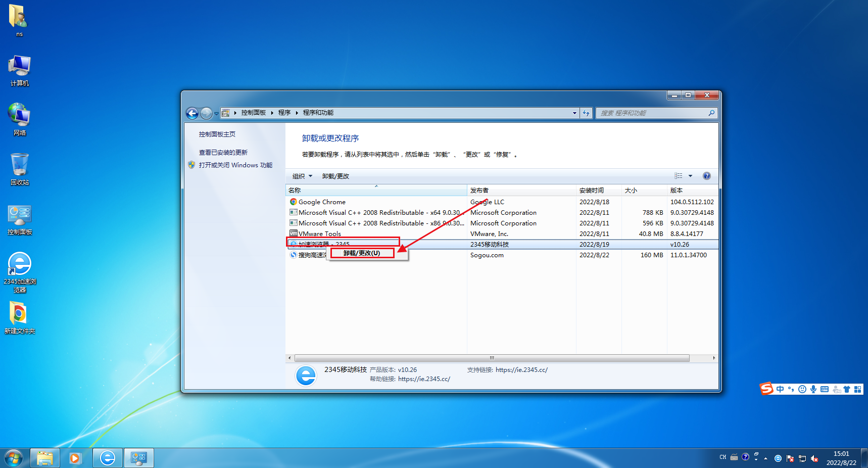Viewport: 868px width, 468px height.
Task: Click the language bar help icon
Action: coord(745,457)
